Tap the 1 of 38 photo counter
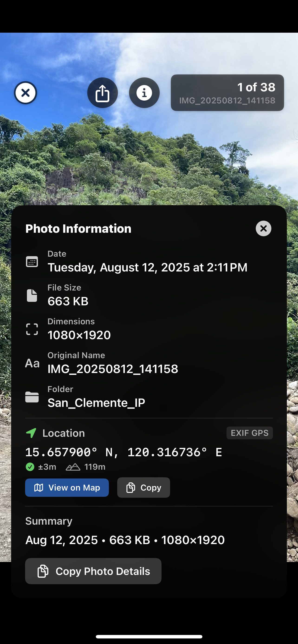The width and height of the screenshot is (298, 644). click(x=227, y=93)
